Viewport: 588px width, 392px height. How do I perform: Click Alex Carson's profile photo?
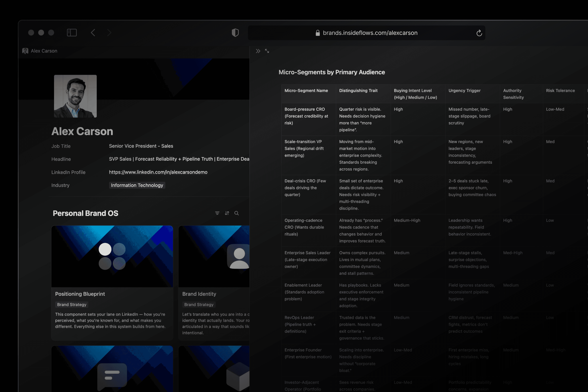coord(75,96)
